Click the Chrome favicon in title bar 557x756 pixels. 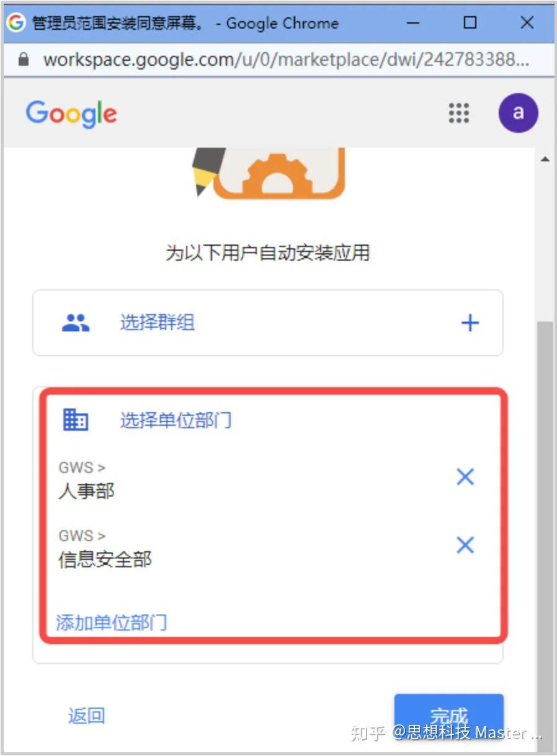tap(16, 23)
